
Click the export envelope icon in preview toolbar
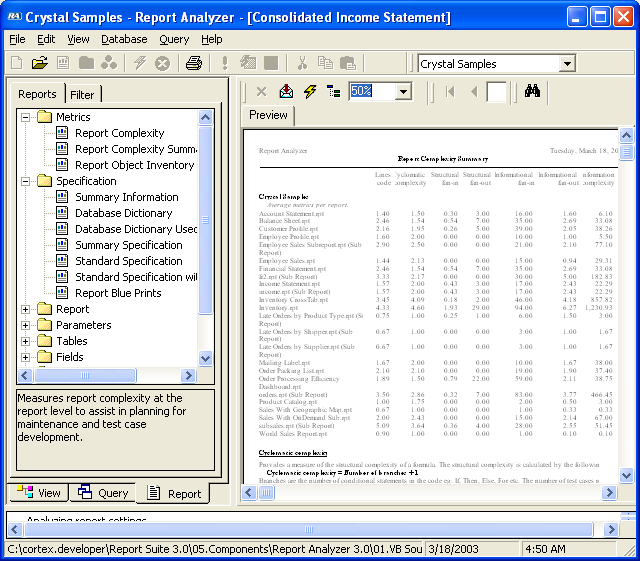[x=286, y=91]
